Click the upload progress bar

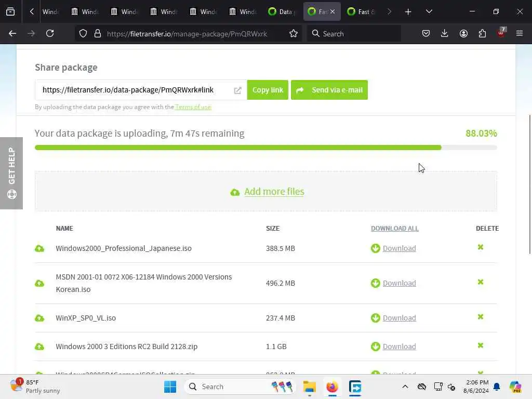pos(265,148)
